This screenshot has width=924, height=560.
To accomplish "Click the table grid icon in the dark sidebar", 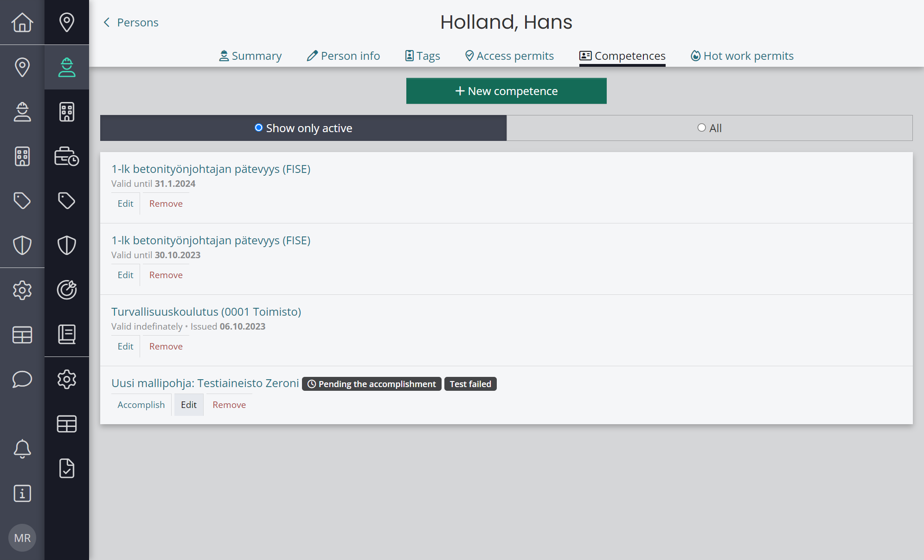I will point(67,424).
